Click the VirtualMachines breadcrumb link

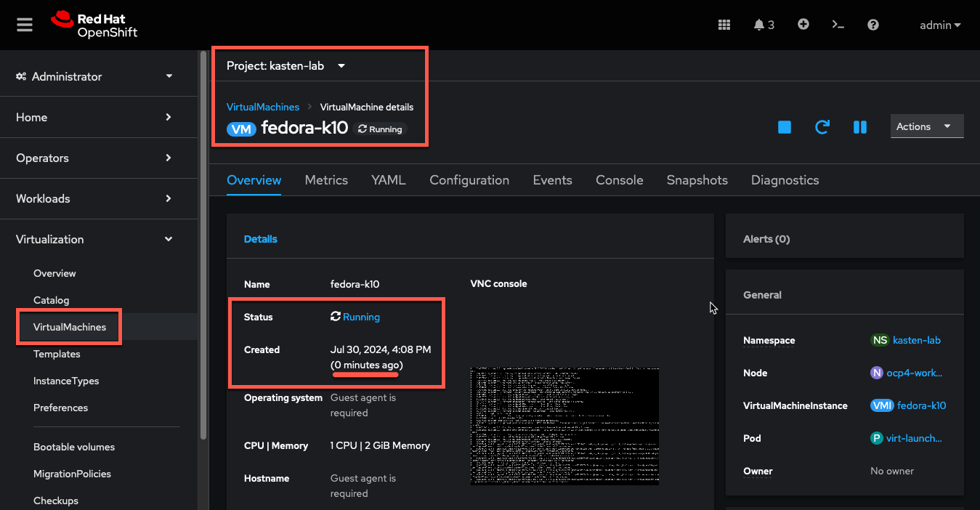[x=263, y=107]
